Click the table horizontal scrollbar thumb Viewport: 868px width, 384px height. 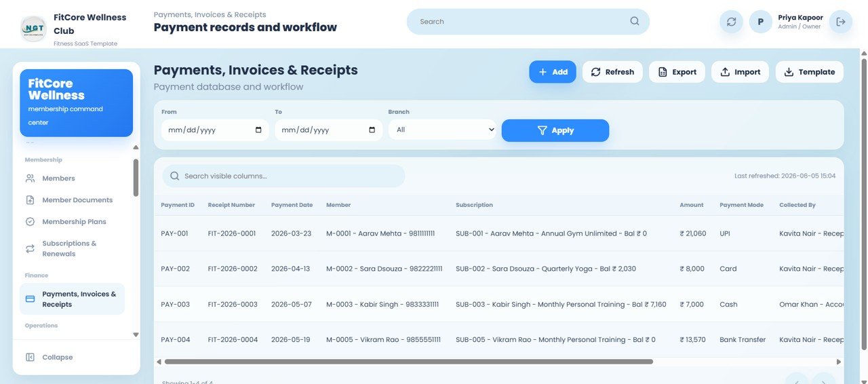pyautogui.click(x=409, y=362)
